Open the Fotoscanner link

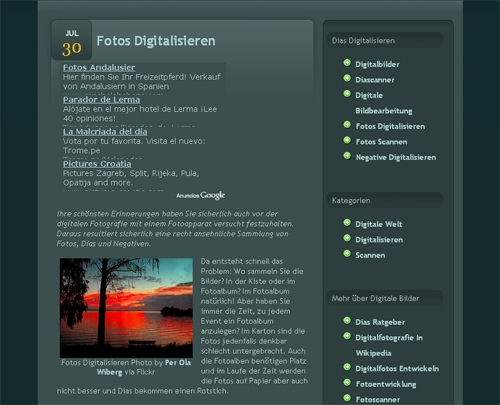click(378, 400)
